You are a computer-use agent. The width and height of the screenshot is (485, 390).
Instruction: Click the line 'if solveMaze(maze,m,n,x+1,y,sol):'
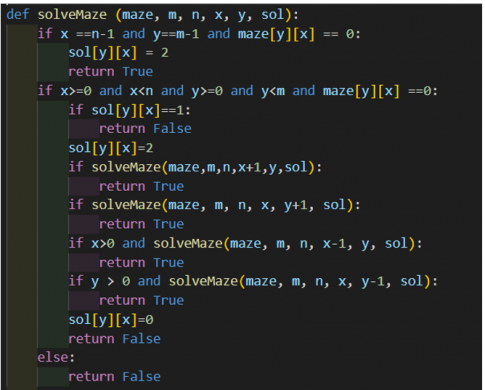(x=195, y=167)
